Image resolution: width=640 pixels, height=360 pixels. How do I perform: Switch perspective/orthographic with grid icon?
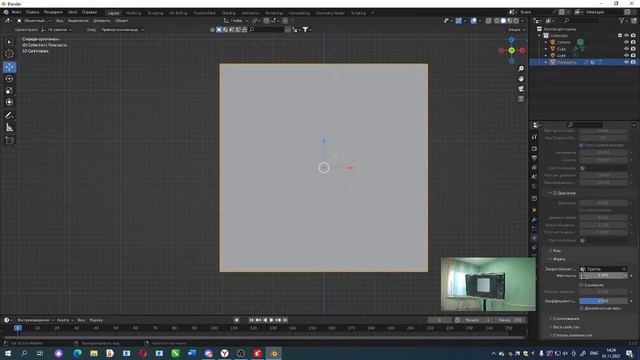pyautogui.click(x=521, y=99)
